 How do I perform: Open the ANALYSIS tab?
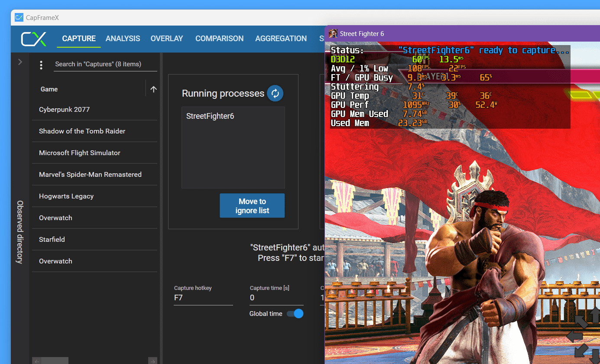tap(123, 39)
